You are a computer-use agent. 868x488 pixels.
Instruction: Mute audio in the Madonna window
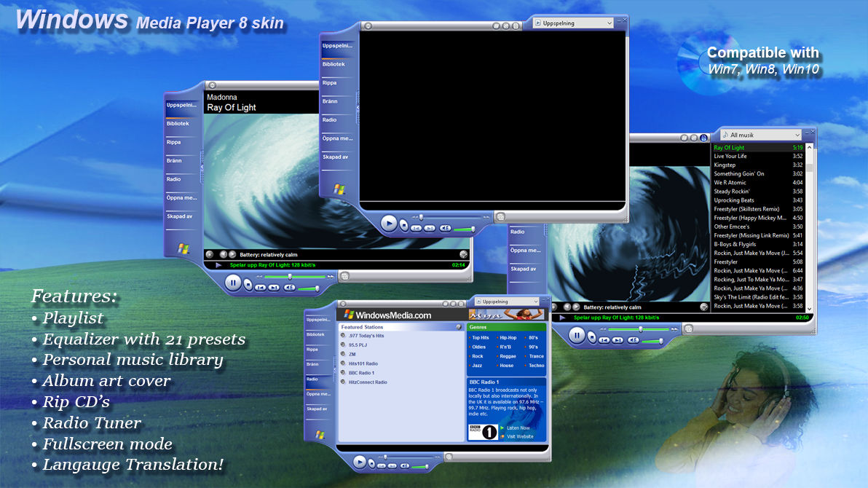pos(290,288)
